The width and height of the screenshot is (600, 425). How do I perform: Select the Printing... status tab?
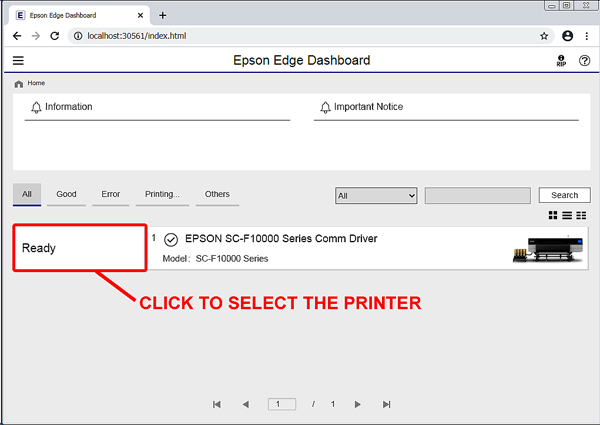click(x=162, y=194)
